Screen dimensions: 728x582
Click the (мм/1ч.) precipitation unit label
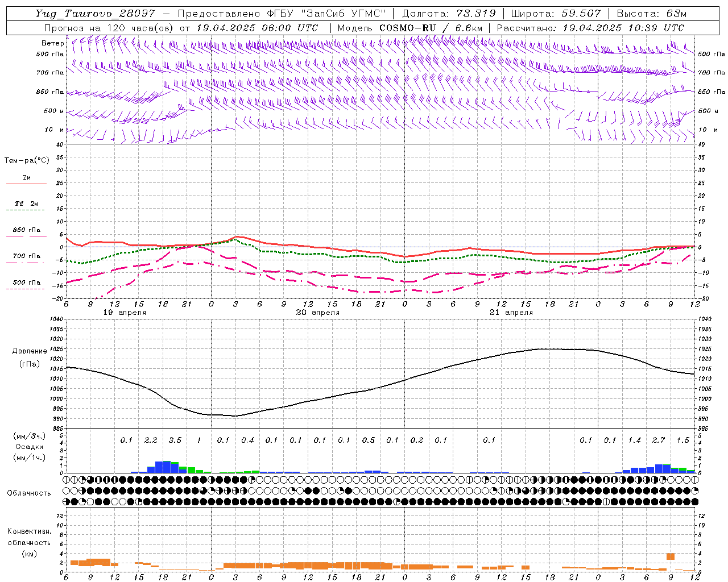click(x=29, y=458)
